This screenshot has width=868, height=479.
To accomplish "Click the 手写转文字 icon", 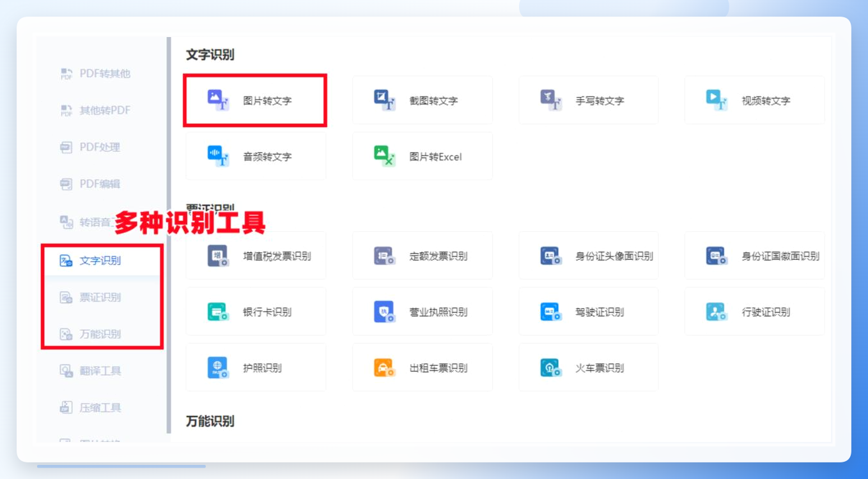I will click(x=551, y=100).
